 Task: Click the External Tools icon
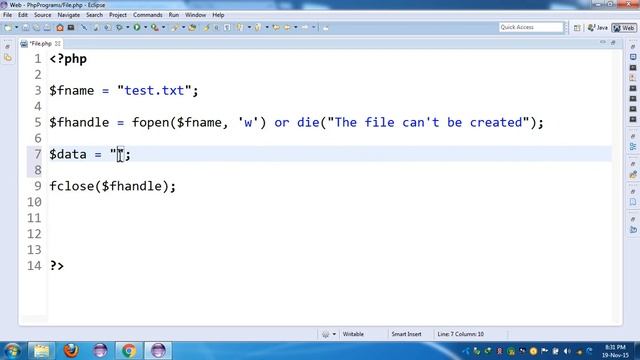(x=154, y=27)
